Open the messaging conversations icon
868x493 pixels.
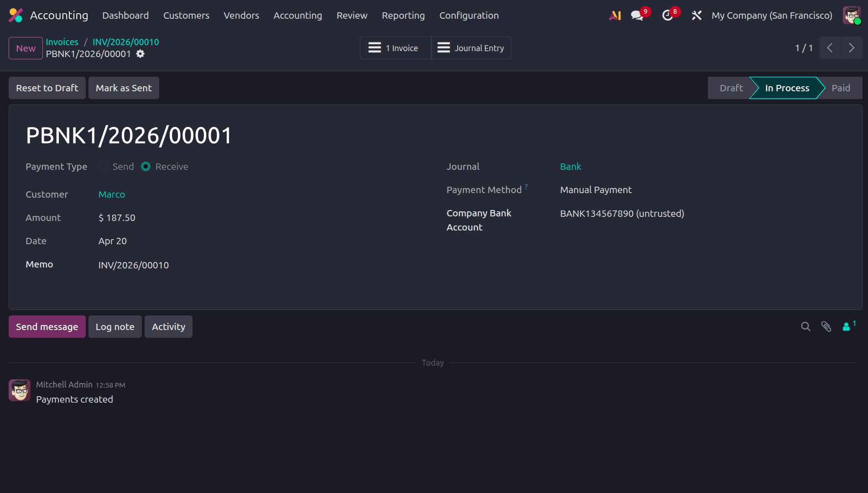pos(636,15)
